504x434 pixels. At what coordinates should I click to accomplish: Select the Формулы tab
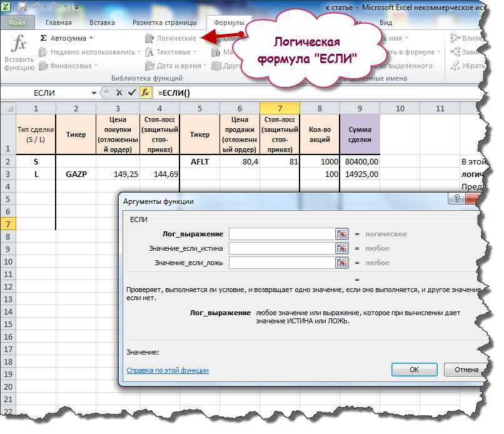tap(229, 23)
